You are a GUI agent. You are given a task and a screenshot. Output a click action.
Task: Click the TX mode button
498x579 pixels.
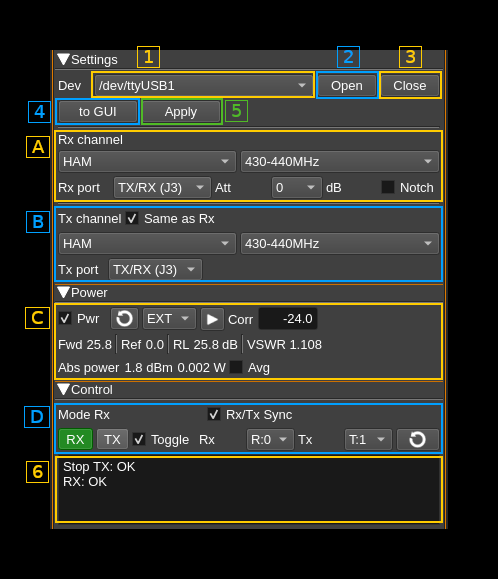pos(112,439)
